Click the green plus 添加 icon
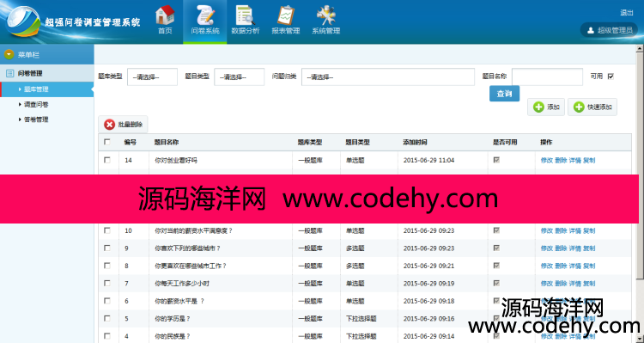Image resolution: width=644 pixels, height=343 pixels. pyautogui.click(x=538, y=107)
